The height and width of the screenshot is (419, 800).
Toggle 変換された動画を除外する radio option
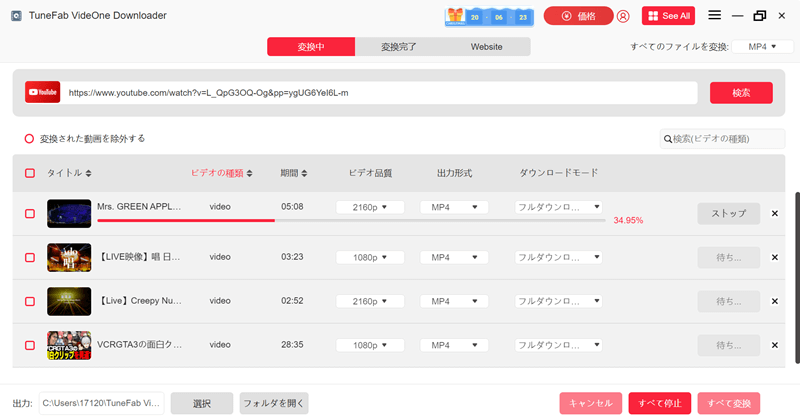pos(29,139)
